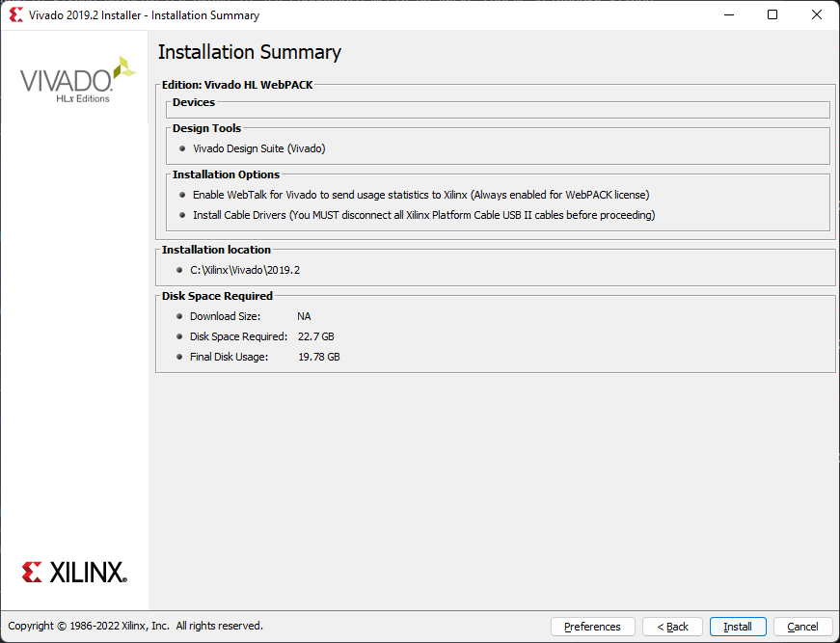Screen dimensions: 840x643
Task: Minimize the Vivado installer window
Action: click(727, 15)
